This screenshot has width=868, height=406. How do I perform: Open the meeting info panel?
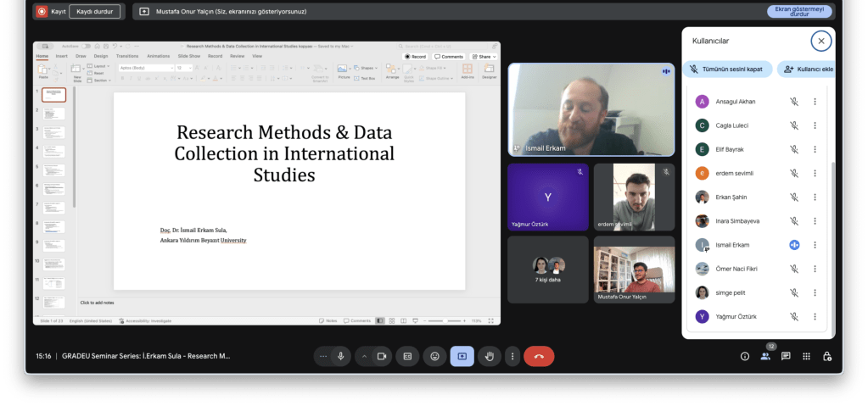pos(745,356)
